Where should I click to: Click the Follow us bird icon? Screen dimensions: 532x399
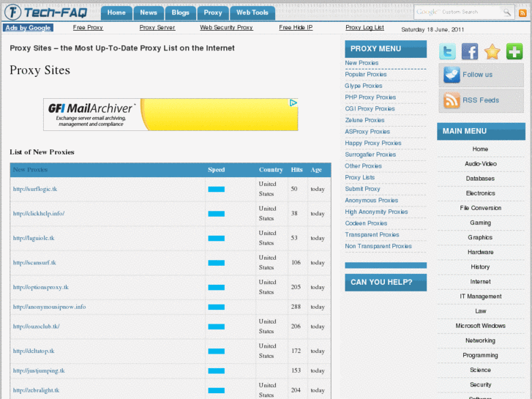click(x=452, y=75)
